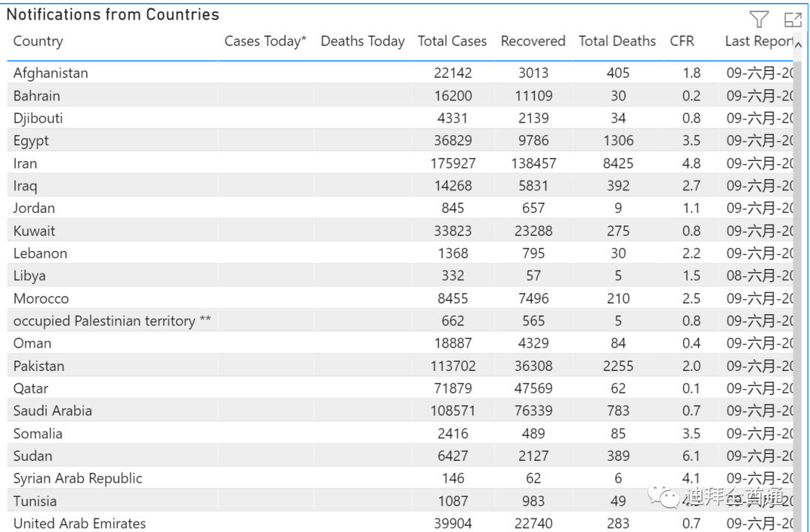
Task: Click the scrollbar up arrow
Action: click(797, 46)
